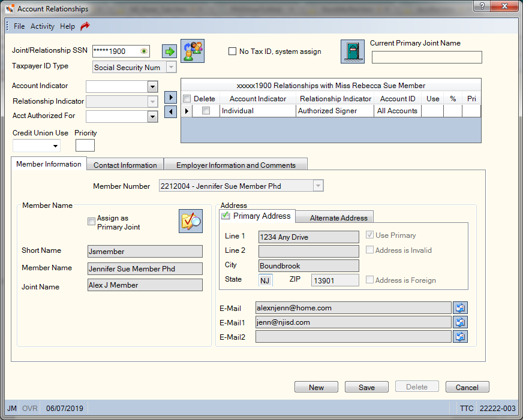Click the green arrow go button beside SSN
Image resolution: width=523 pixels, height=420 pixels.
point(170,52)
